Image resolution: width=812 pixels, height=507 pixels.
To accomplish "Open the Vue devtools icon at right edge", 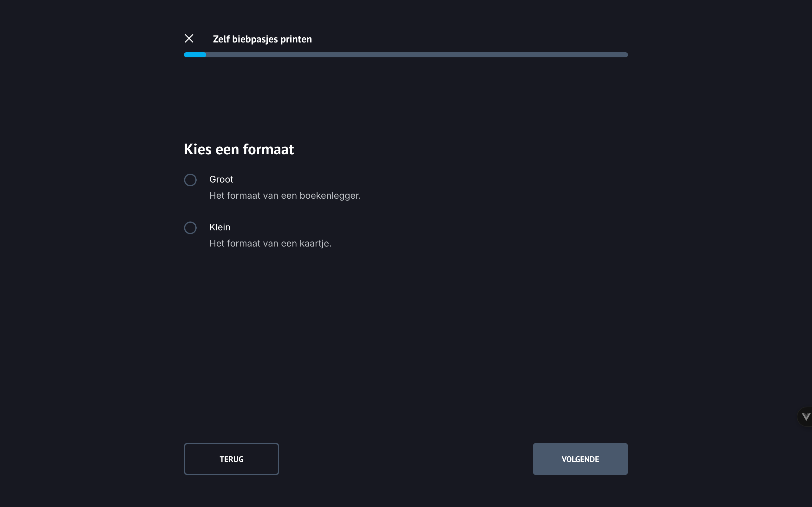I will coord(806,417).
